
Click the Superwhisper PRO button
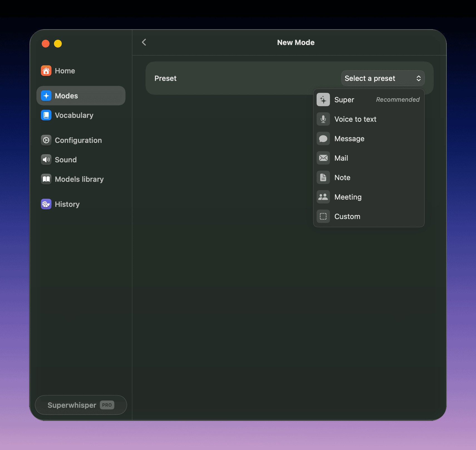(x=81, y=405)
